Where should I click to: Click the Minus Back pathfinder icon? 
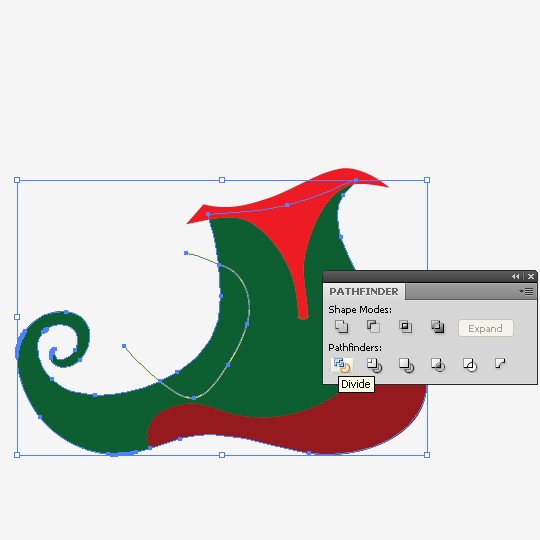500,363
